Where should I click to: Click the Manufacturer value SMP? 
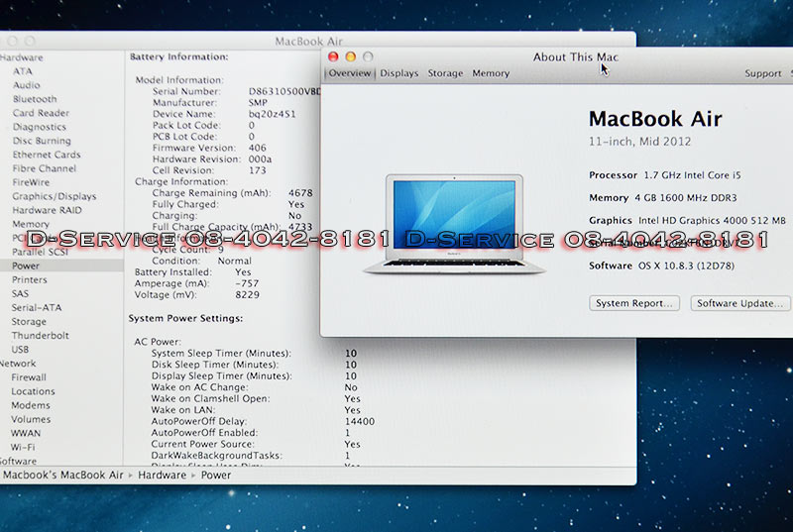click(258, 103)
